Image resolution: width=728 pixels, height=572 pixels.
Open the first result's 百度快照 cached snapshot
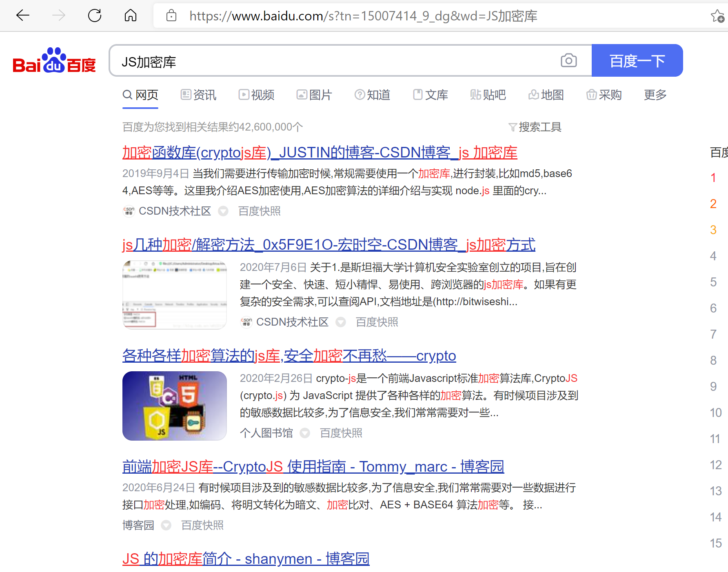point(259,211)
